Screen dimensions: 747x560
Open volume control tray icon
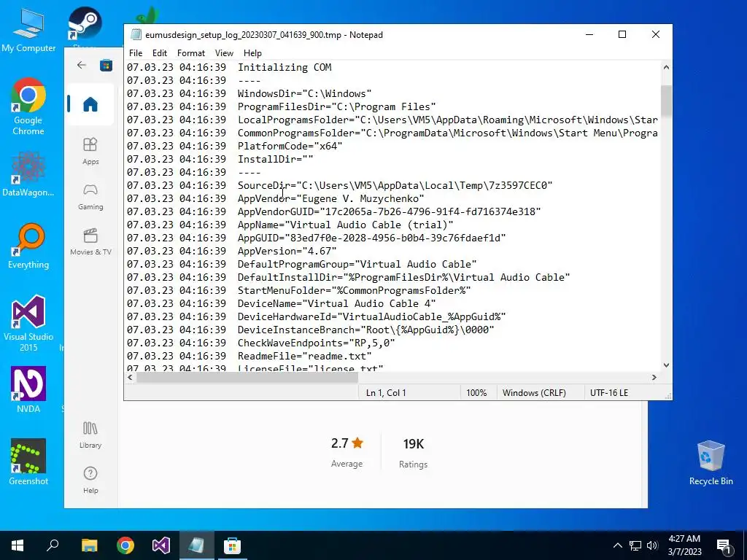(x=652, y=545)
